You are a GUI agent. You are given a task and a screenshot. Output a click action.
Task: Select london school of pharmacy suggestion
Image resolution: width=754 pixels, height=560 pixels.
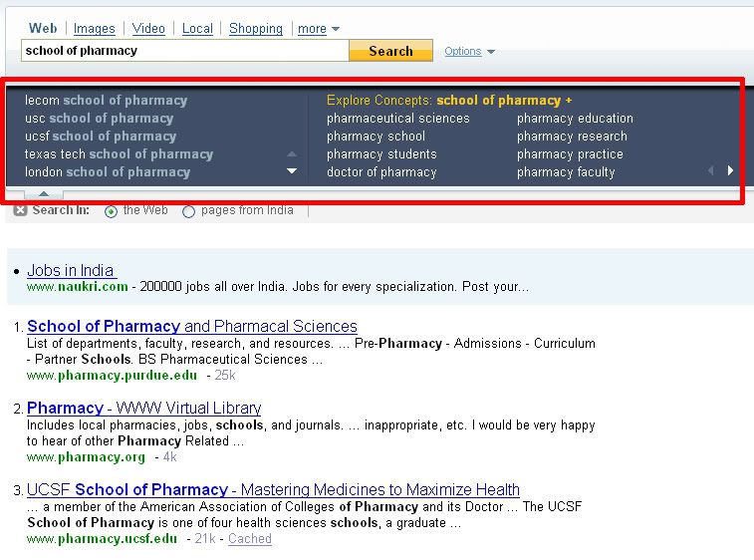point(108,171)
